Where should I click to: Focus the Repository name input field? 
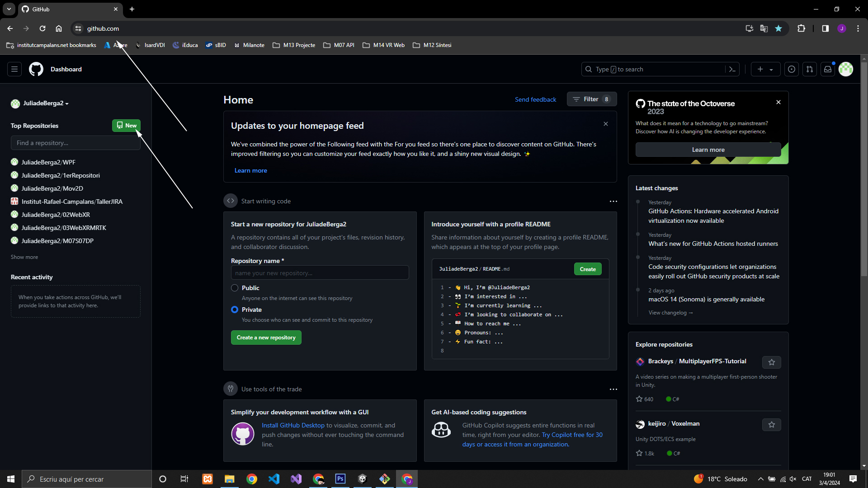point(320,273)
